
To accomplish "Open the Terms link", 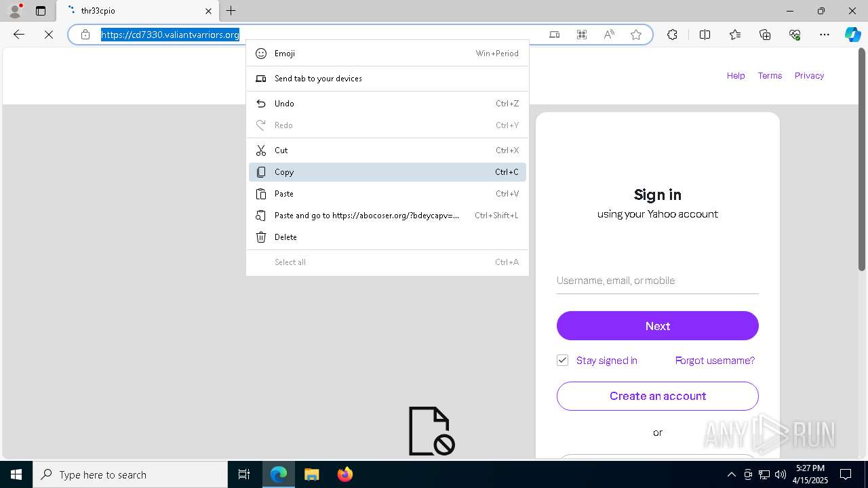I will (770, 76).
